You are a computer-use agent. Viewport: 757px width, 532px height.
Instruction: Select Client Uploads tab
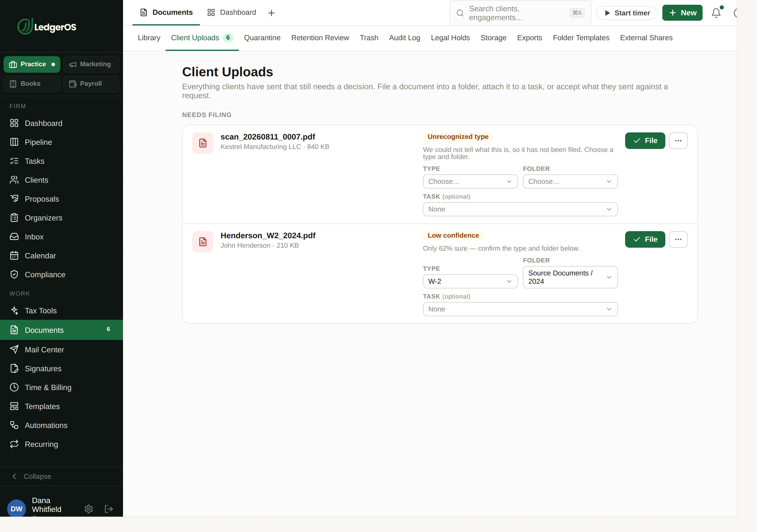click(202, 38)
